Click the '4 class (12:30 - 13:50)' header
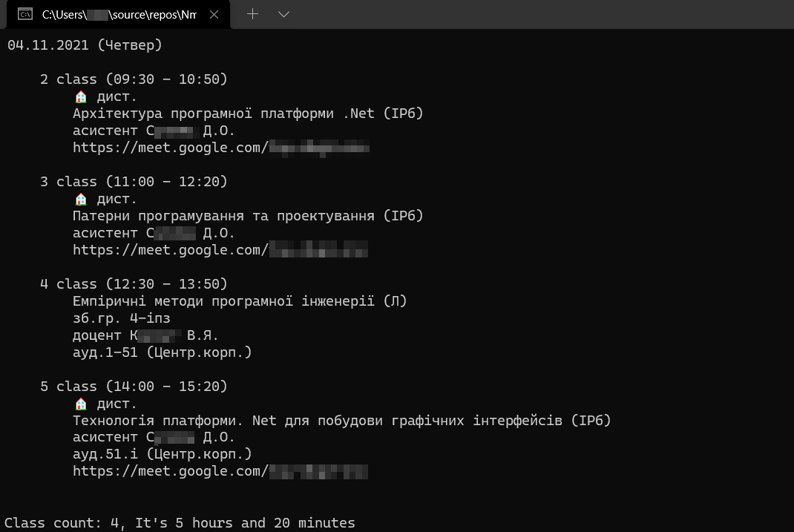This screenshot has height=532, width=794. [x=134, y=284]
